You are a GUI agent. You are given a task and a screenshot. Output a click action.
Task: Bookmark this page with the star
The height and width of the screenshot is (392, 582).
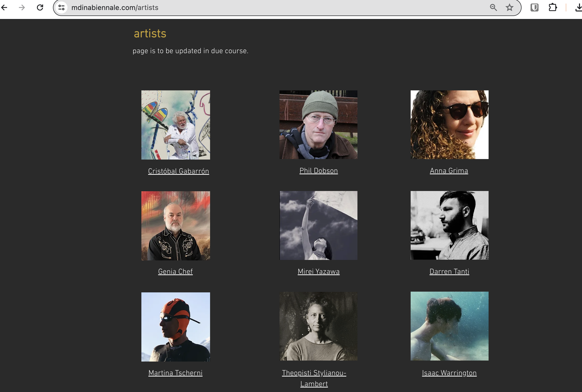(x=509, y=7)
